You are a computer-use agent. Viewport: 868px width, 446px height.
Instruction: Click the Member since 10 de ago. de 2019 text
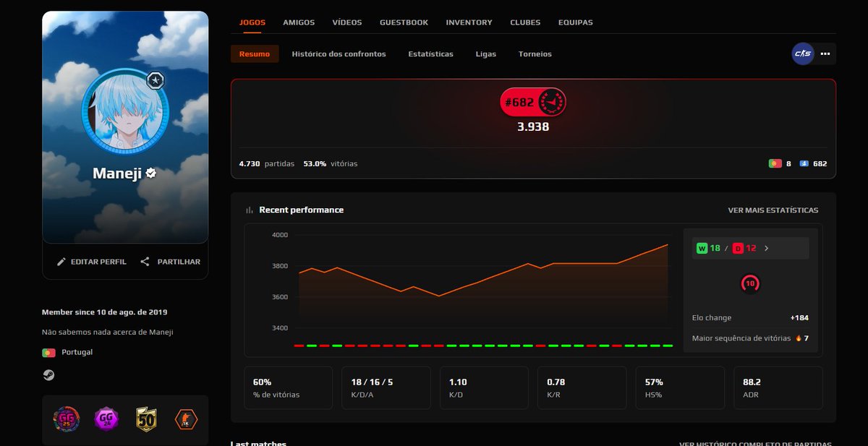[x=105, y=312]
